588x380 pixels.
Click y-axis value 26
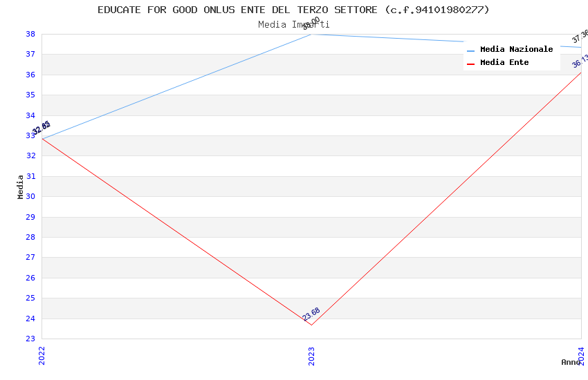pos(30,278)
